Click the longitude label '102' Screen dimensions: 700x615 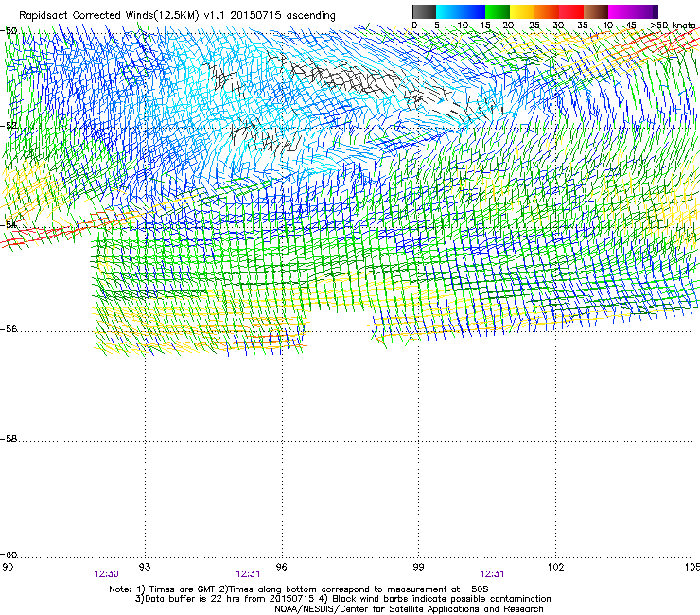point(555,567)
